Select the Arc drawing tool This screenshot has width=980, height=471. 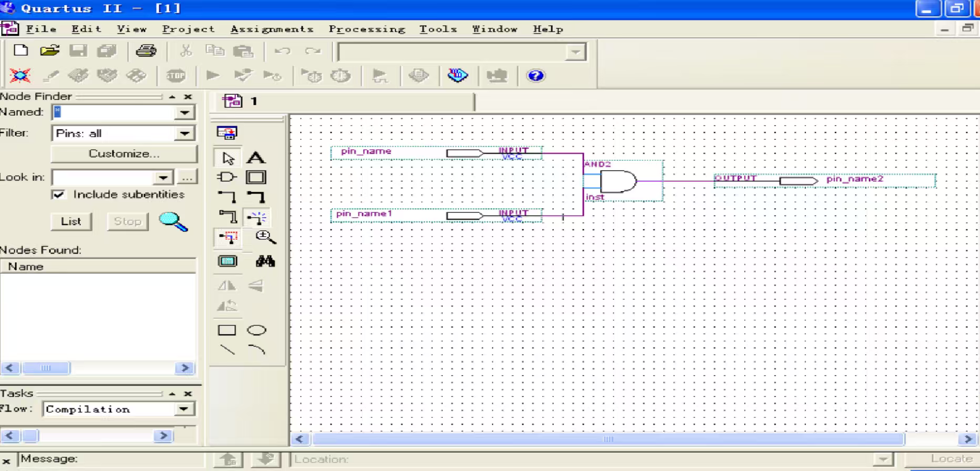(x=256, y=350)
